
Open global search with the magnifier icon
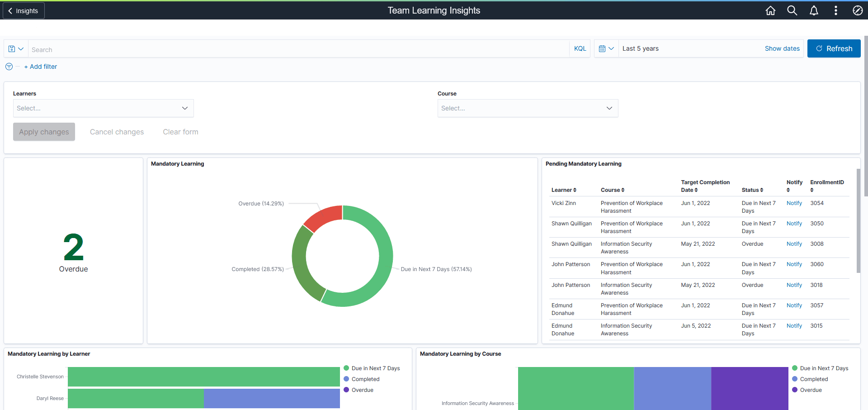point(792,10)
